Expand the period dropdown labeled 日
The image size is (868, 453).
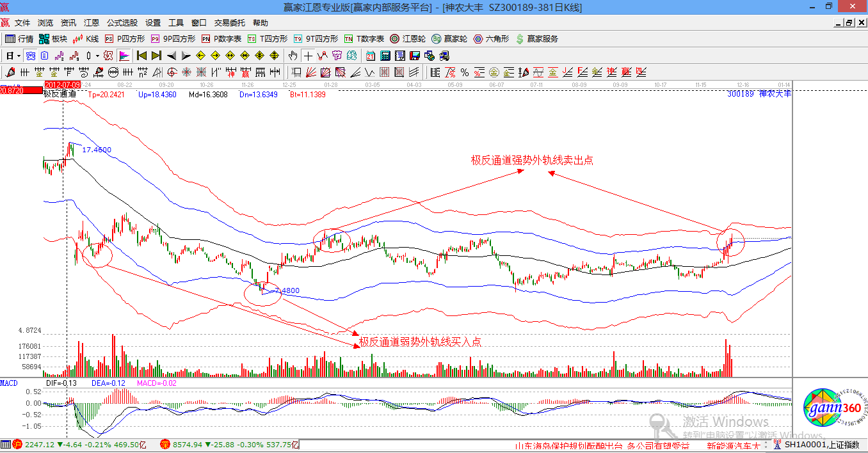[13, 56]
